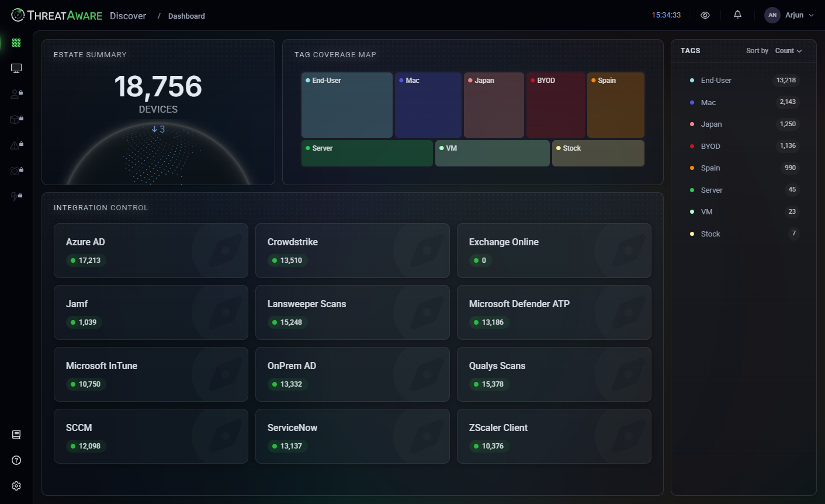The width and height of the screenshot is (825, 504).
Task: Click the AN user avatar
Action: coord(772,15)
